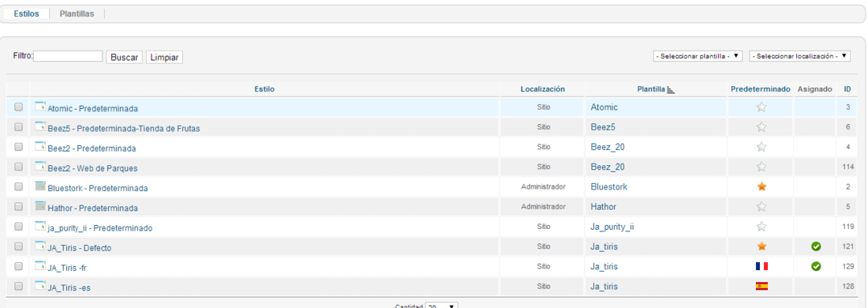Click the default star for Beez2 - Predeterminada
Viewport: 868px width, 308px height.
[761, 147]
